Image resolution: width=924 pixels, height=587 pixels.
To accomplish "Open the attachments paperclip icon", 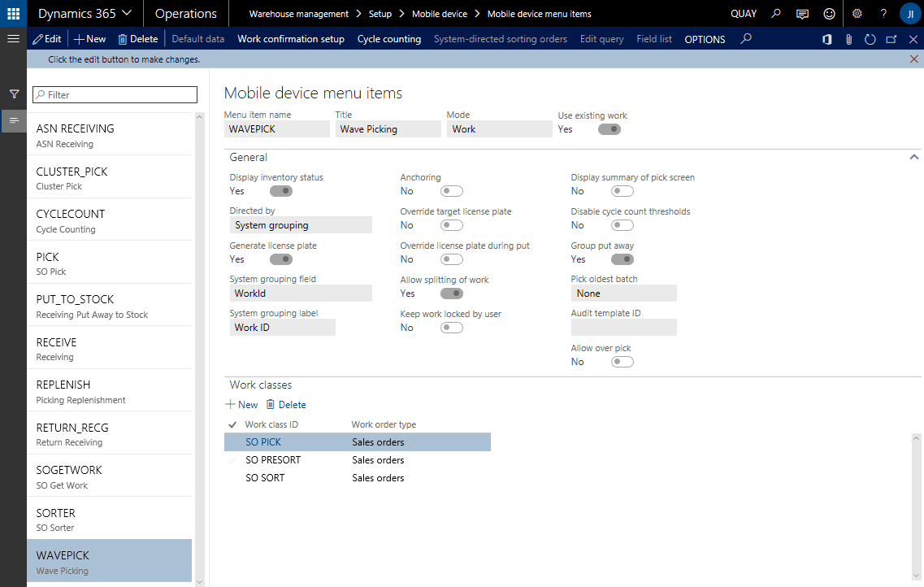I will point(848,40).
